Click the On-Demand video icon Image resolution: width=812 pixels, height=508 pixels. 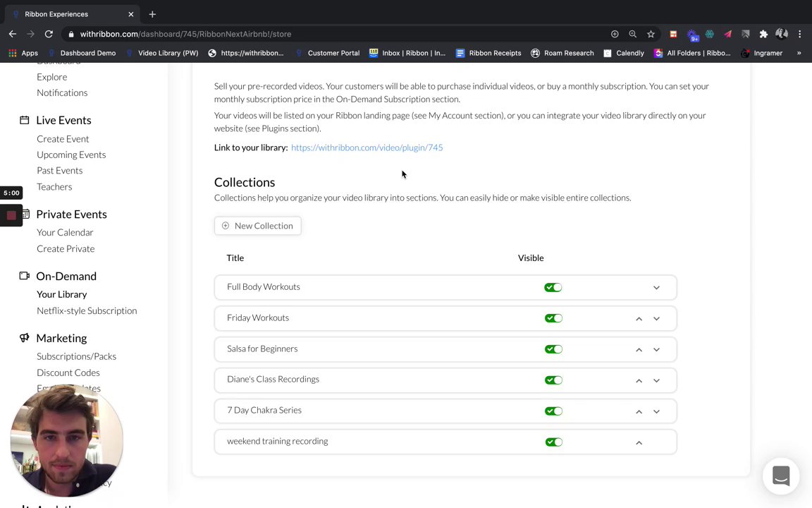pyautogui.click(x=25, y=276)
